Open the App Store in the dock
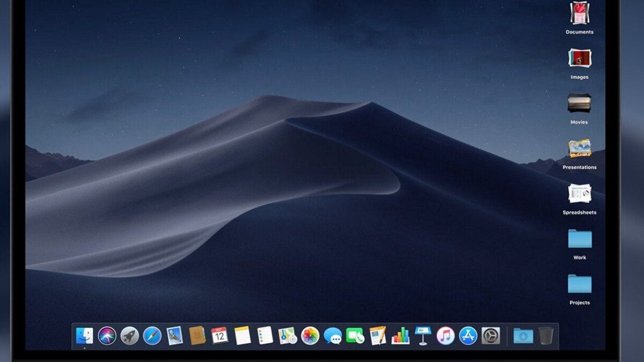The image size is (644, 362). tap(468, 336)
